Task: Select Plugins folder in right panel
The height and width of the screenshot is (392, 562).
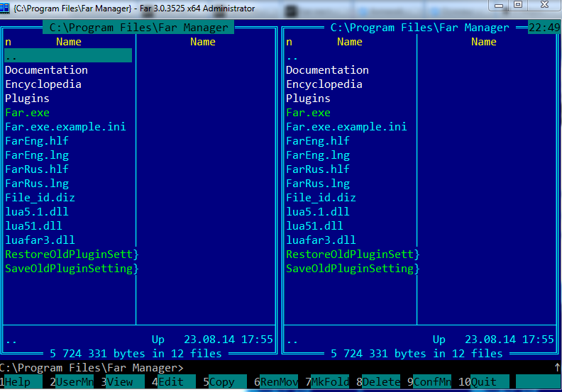Action: [x=308, y=99]
